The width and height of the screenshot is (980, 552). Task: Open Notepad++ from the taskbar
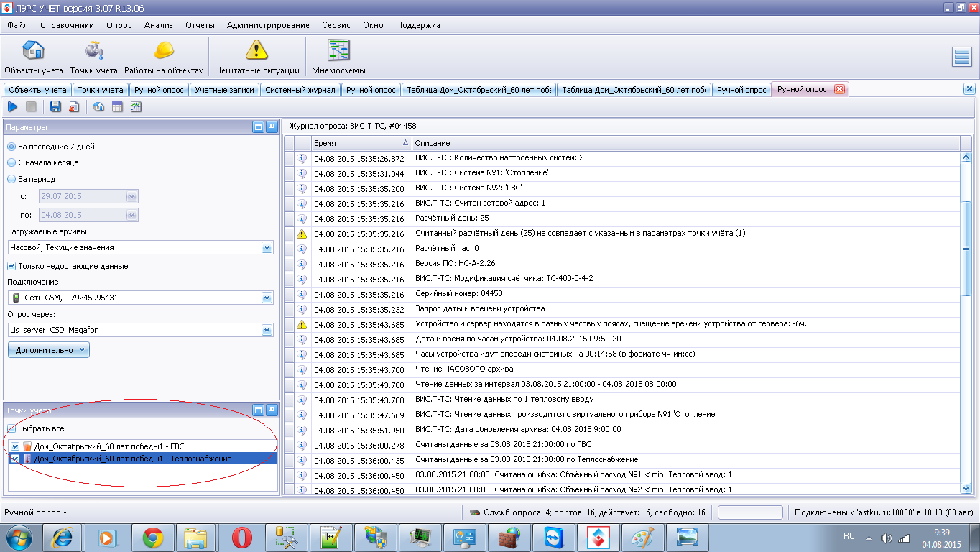(330, 537)
